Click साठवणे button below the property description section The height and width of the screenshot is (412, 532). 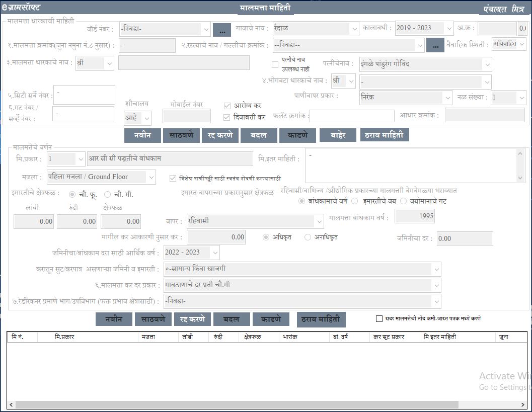pos(153,319)
